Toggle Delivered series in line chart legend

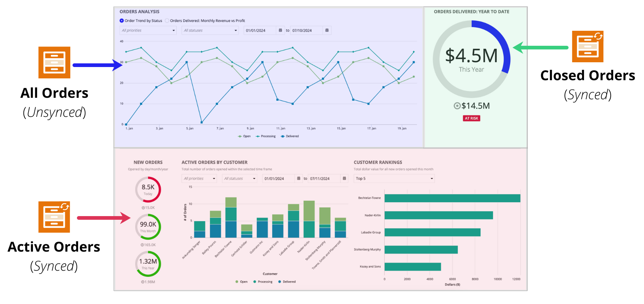click(x=289, y=136)
